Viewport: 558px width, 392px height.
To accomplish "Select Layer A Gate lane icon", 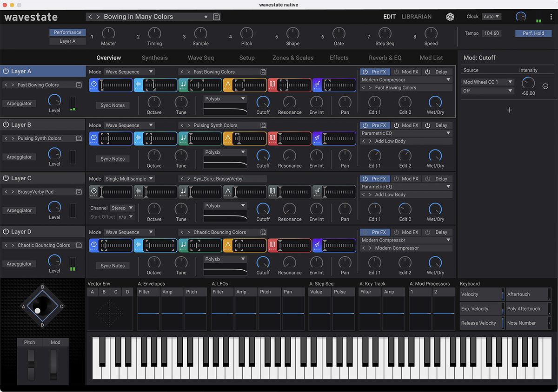I will pyautogui.click(x=272, y=85).
